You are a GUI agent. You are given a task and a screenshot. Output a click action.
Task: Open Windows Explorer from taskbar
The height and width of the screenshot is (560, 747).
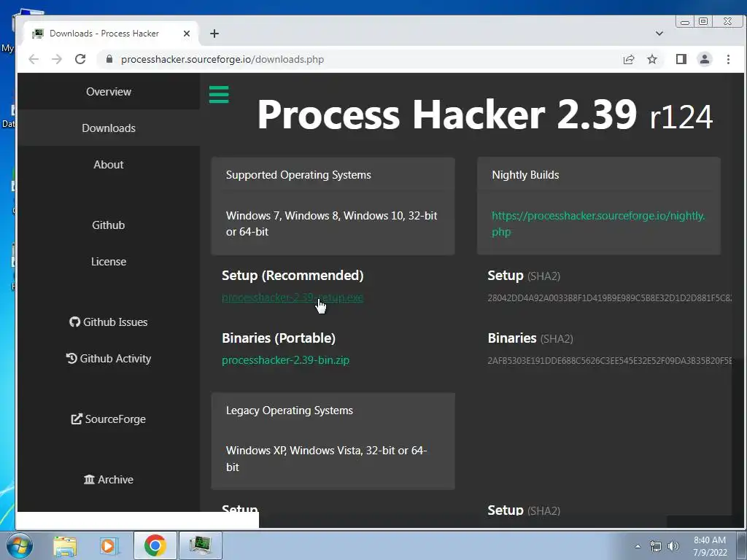coord(65,545)
